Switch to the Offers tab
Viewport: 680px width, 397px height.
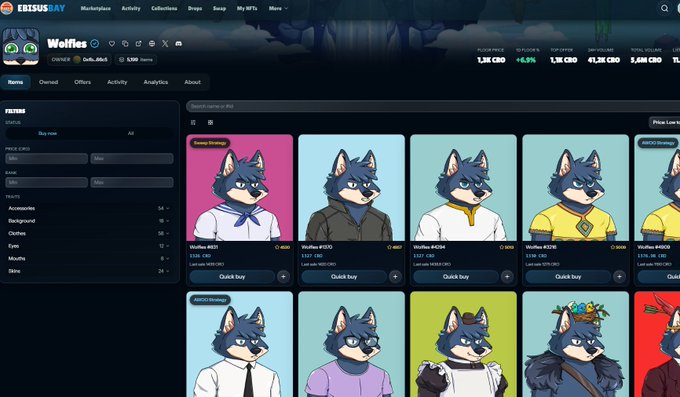point(82,82)
